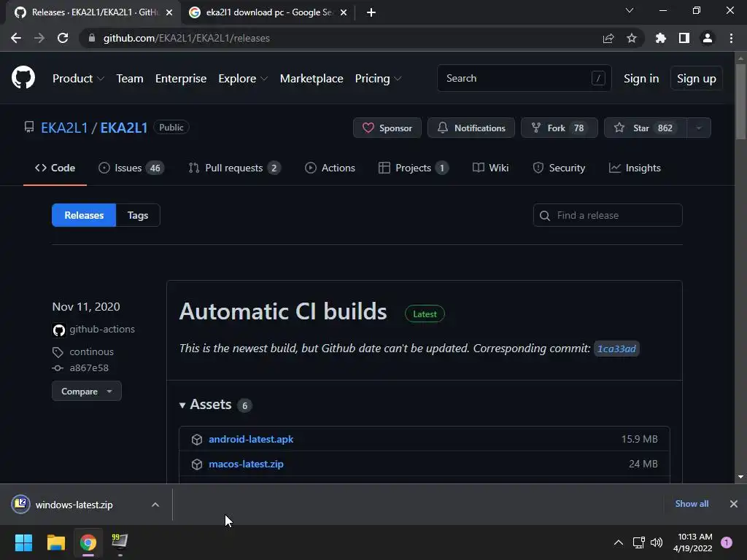Image resolution: width=747 pixels, height=560 pixels.
Task: Click the github-actions avatar icon
Action: tap(58, 330)
